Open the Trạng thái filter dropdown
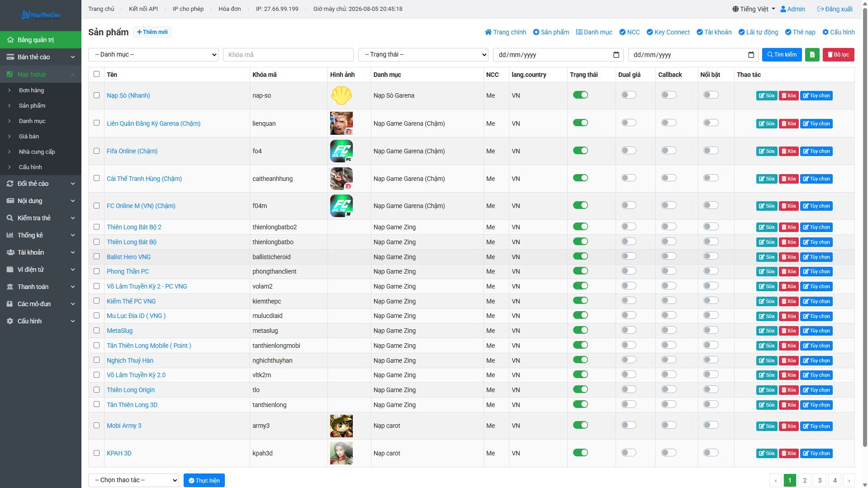The width and height of the screenshot is (868, 488). coord(423,55)
